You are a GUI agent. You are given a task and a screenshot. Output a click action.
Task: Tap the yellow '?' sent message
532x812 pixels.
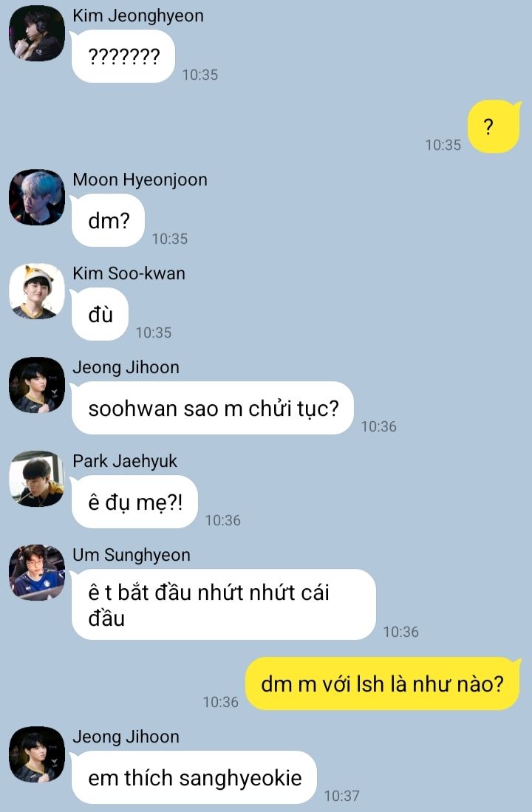click(x=494, y=126)
